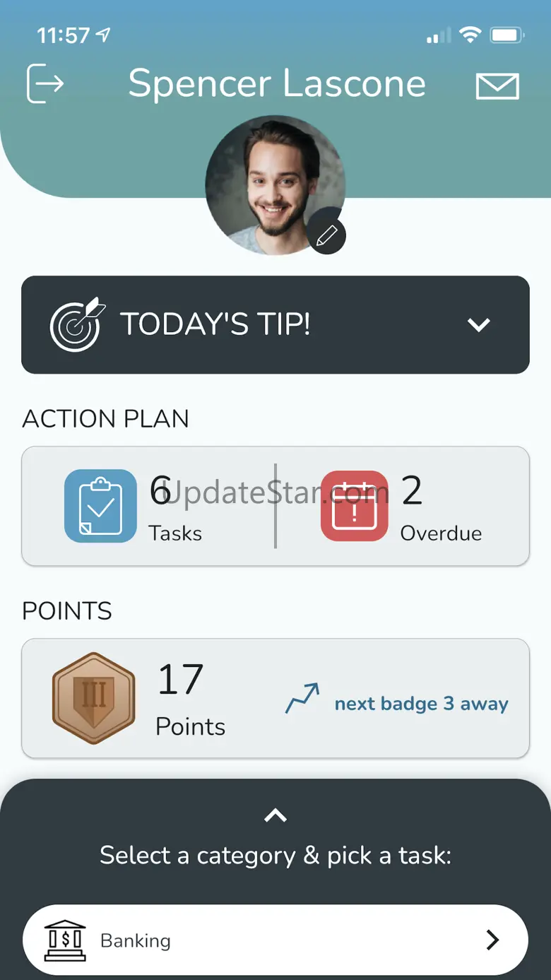Open the messages envelope icon
The width and height of the screenshot is (551, 980).
point(497,86)
